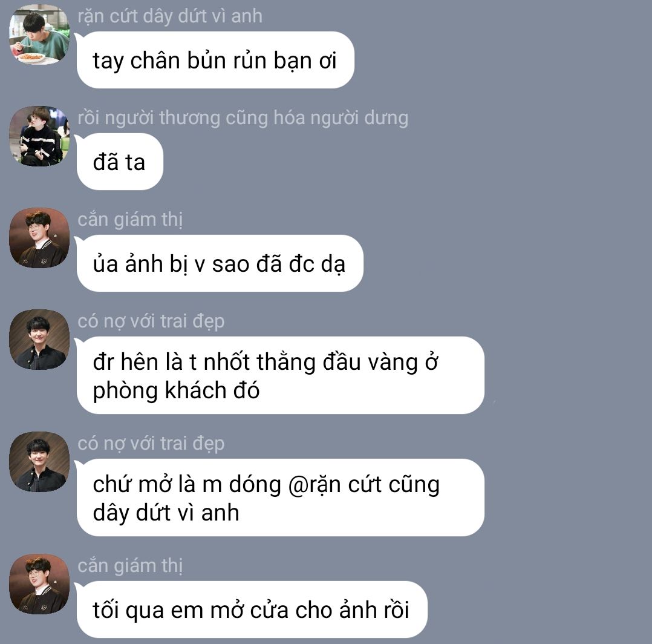This screenshot has height=644, width=652.
Task: Select the "ủa ảnh bị v sao đã đc dạ" bubble
Action: pos(220,263)
